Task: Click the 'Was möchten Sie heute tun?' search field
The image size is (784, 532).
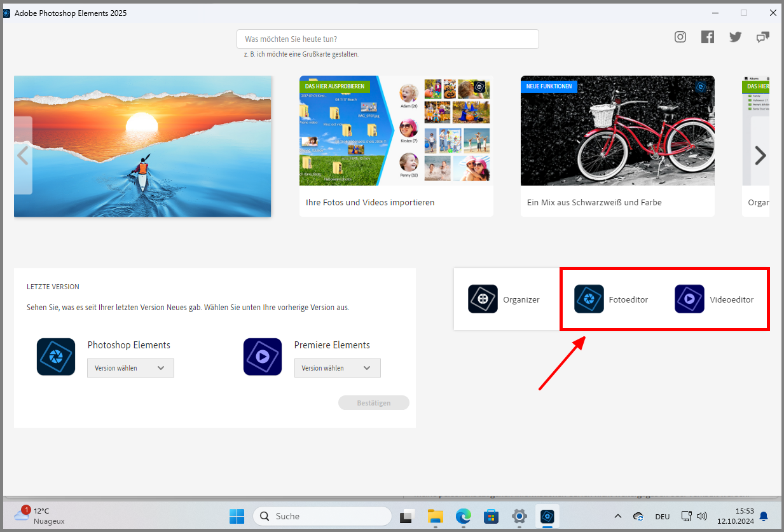Action: [387, 39]
